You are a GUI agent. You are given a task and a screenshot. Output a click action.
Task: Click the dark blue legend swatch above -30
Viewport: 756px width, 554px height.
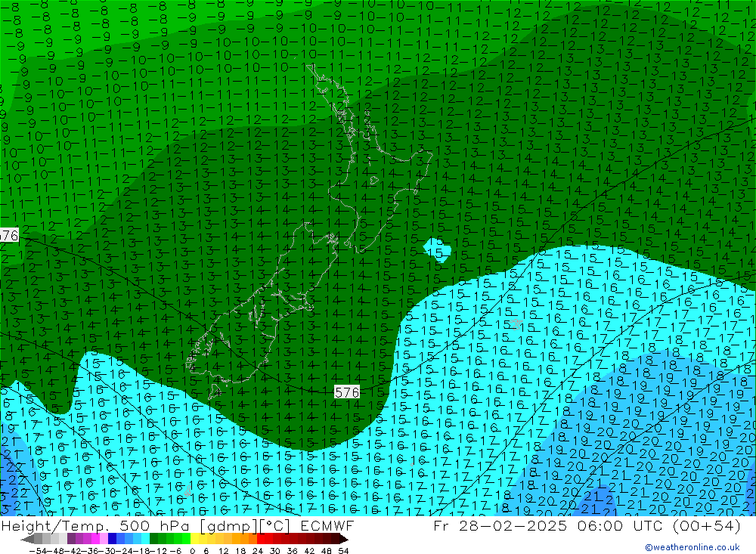pyautogui.click(x=113, y=539)
